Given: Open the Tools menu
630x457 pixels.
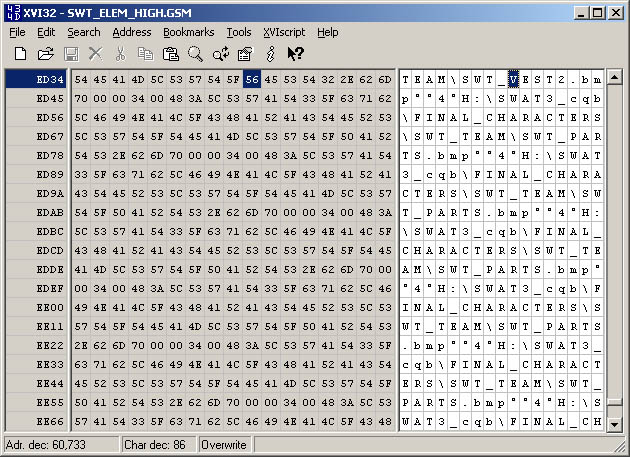Looking at the screenshot, I should tap(239, 32).
